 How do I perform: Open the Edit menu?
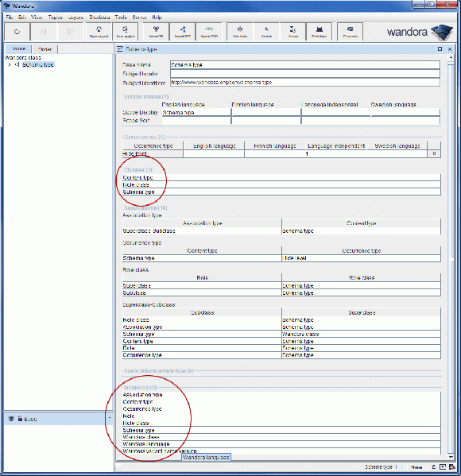(x=22, y=17)
